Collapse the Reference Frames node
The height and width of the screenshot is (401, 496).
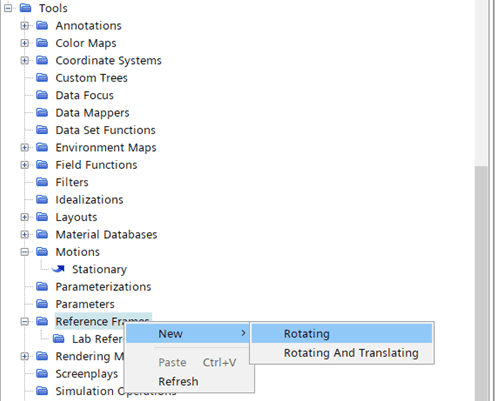(24, 321)
